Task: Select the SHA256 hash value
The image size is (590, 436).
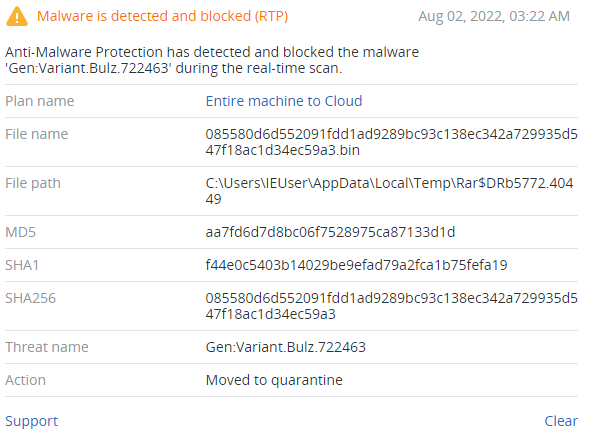Action: 391,306
